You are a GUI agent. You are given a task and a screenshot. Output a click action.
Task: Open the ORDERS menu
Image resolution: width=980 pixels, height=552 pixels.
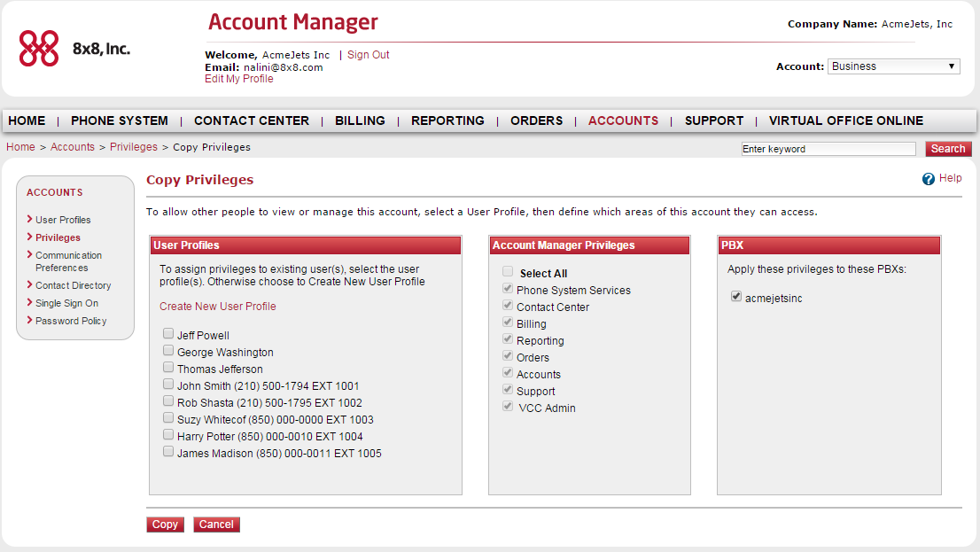(536, 121)
